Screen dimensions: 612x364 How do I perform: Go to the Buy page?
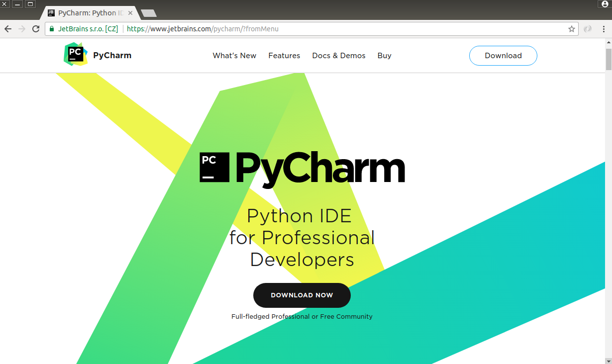tap(384, 56)
